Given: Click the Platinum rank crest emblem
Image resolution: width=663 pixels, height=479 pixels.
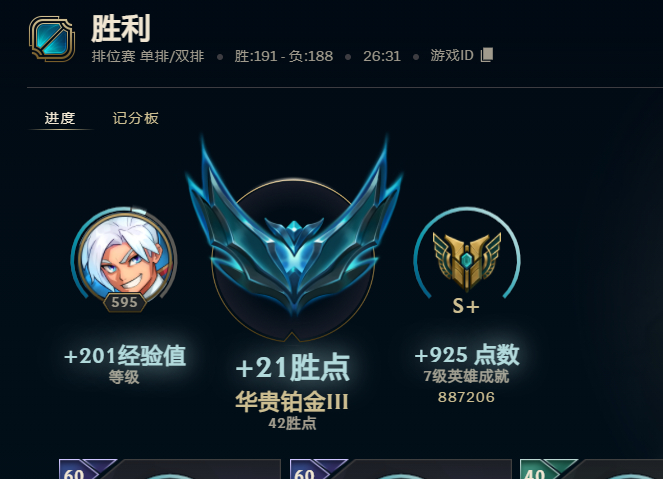Looking at the screenshot, I should click(293, 237).
